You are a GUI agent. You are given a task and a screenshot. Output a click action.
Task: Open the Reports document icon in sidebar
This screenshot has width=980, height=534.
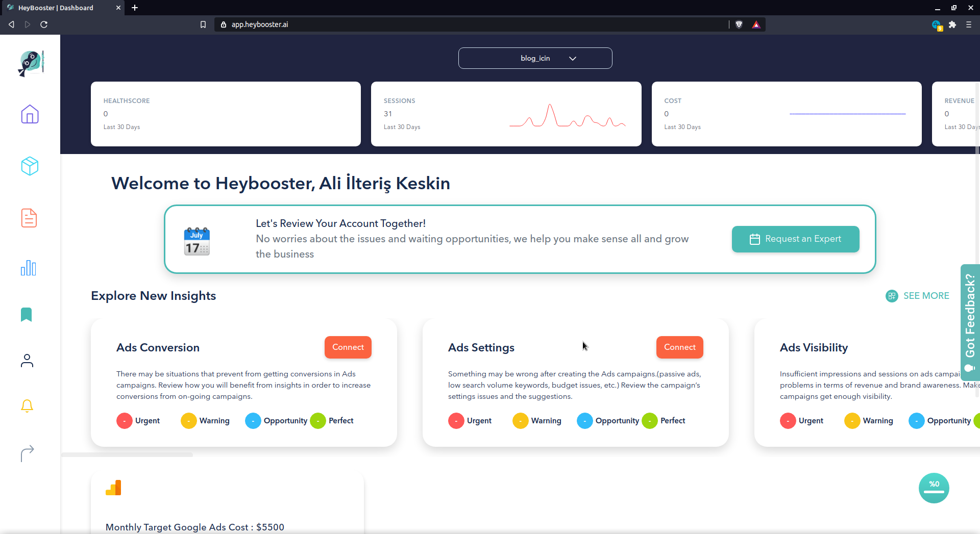click(29, 218)
